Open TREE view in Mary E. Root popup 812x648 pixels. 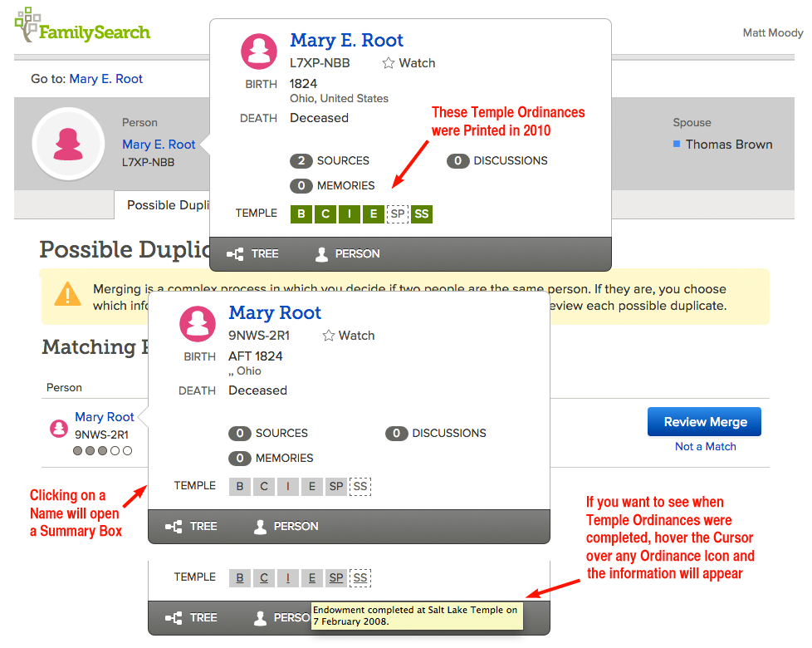tap(252, 254)
